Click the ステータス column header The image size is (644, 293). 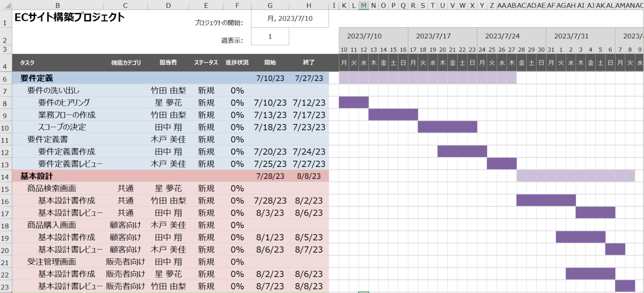[206, 62]
